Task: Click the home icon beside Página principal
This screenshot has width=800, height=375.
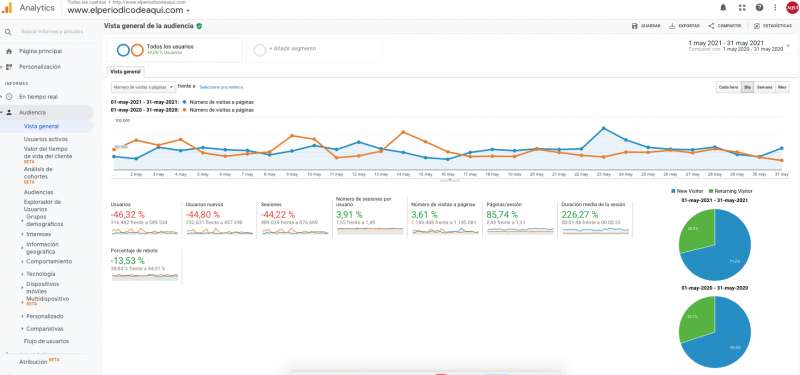Action: [x=9, y=52]
